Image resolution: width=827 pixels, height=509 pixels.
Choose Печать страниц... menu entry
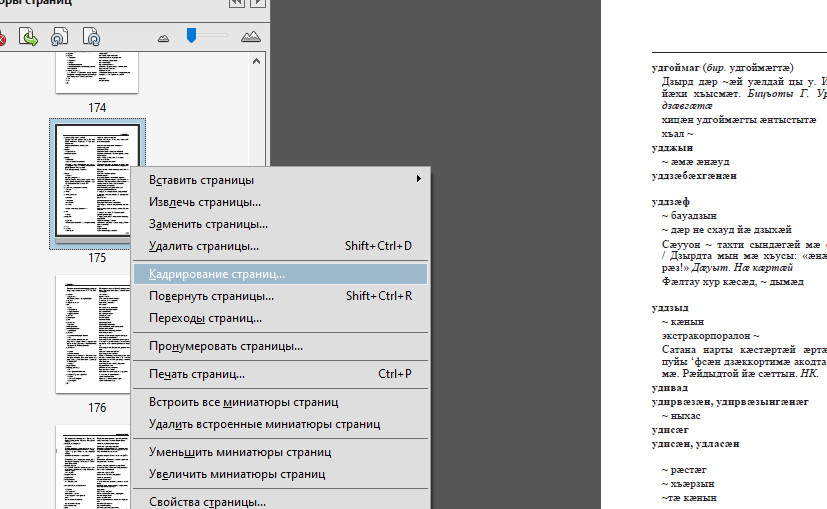(x=281, y=374)
